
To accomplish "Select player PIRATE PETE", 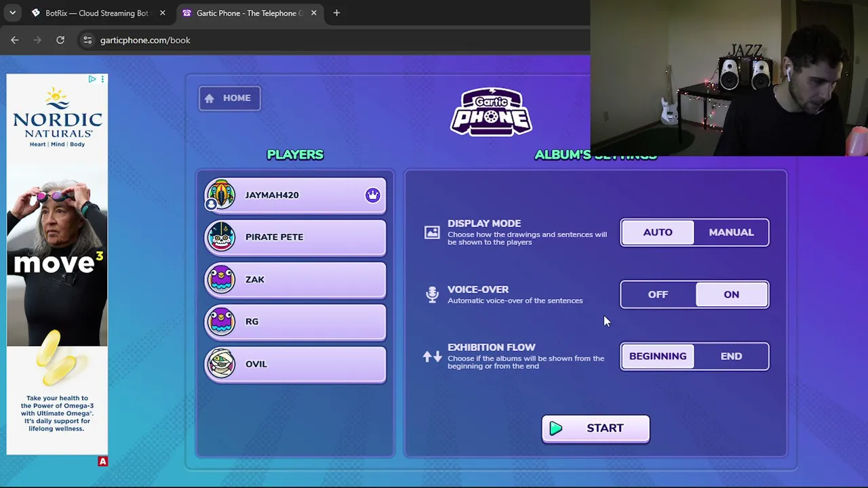I will [296, 237].
